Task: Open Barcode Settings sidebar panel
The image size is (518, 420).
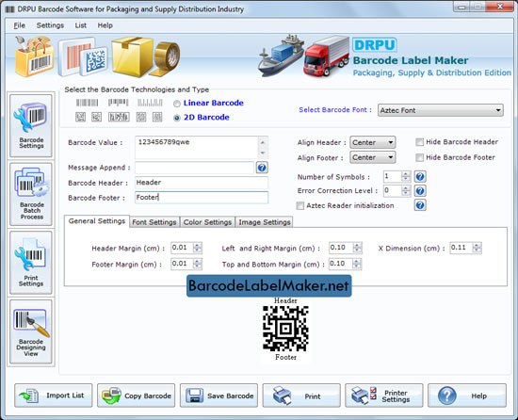Action: 31,125
